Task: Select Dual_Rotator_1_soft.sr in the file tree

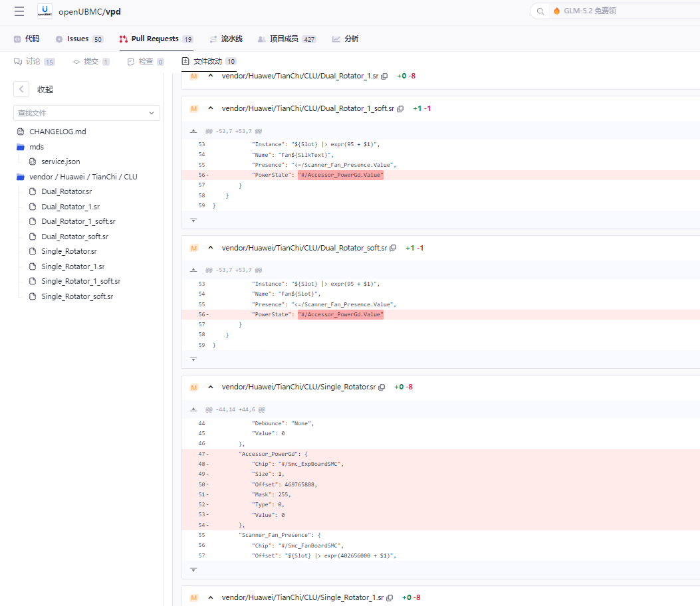Action: pos(78,221)
